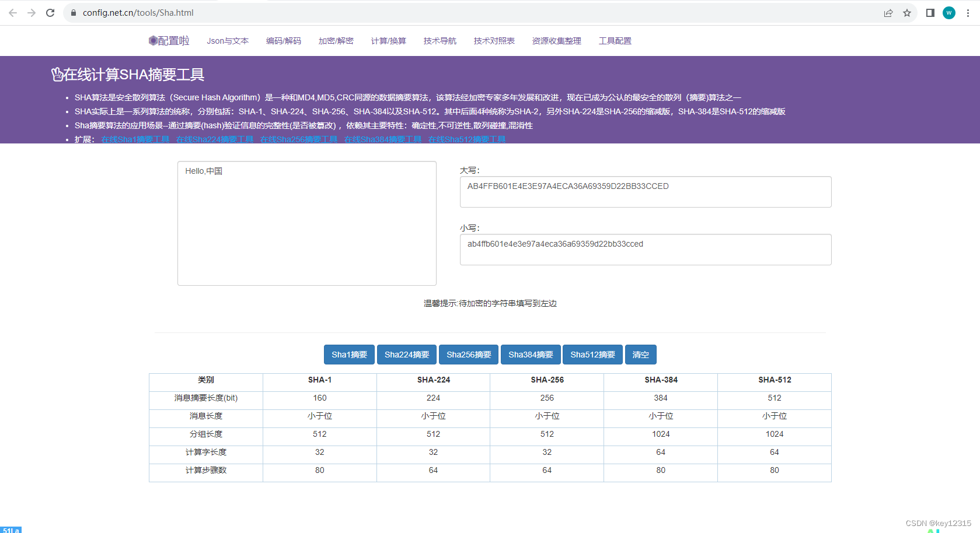980x533 pixels.
Task: Follow the 在线Sha512摘要工具 link
Action: [x=467, y=139]
